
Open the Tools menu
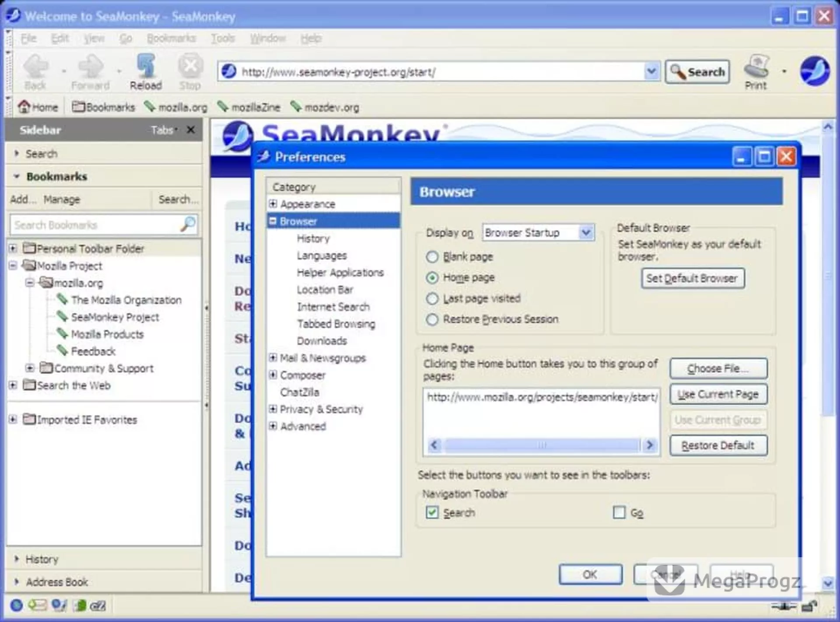223,39
